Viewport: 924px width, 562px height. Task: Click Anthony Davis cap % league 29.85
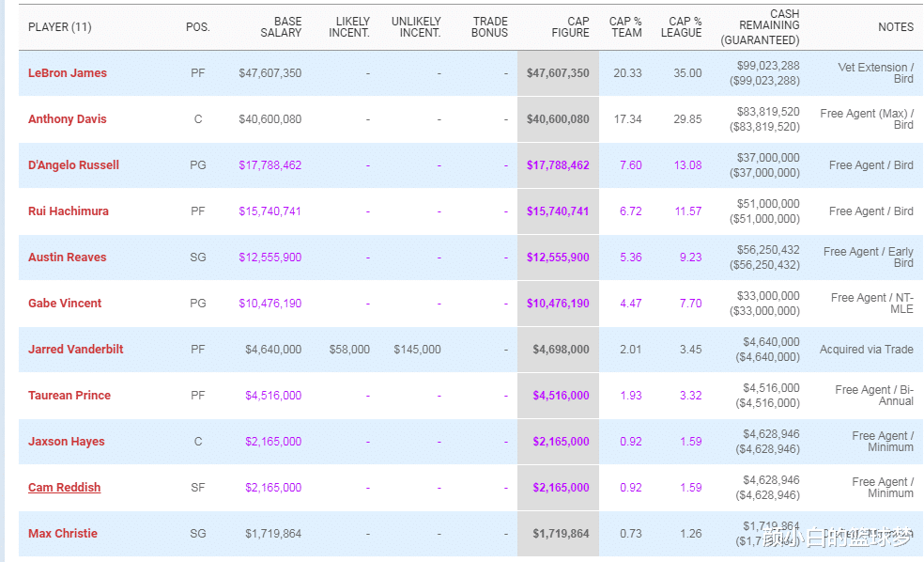pos(687,119)
